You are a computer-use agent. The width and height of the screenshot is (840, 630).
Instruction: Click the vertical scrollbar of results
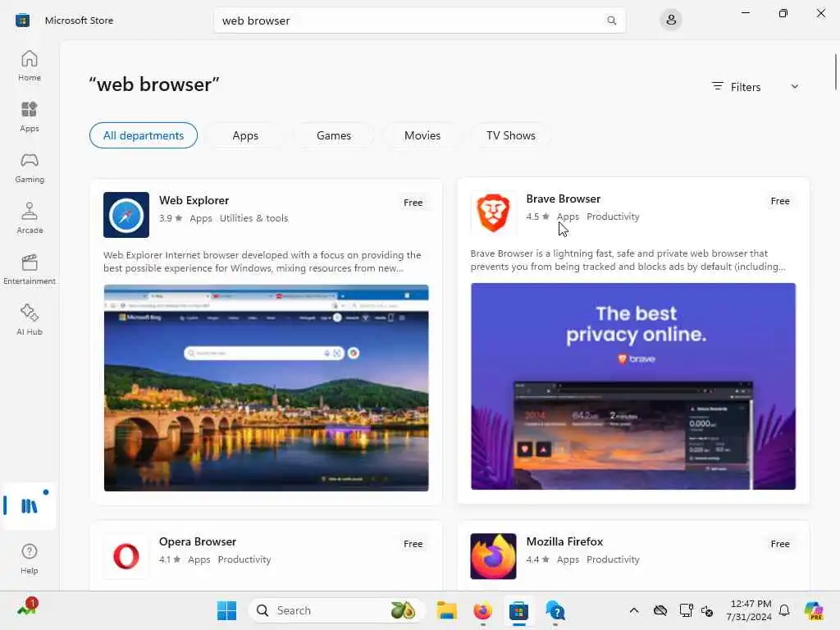(x=835, y=72)
